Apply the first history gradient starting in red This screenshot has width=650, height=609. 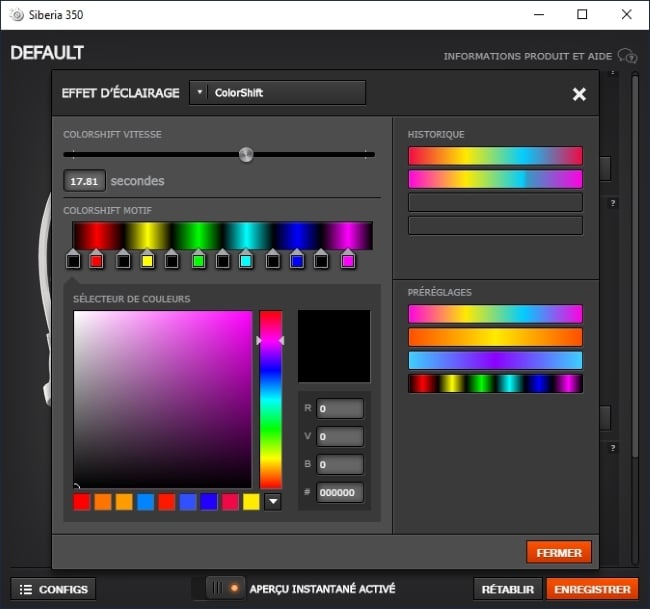point(495,156)
